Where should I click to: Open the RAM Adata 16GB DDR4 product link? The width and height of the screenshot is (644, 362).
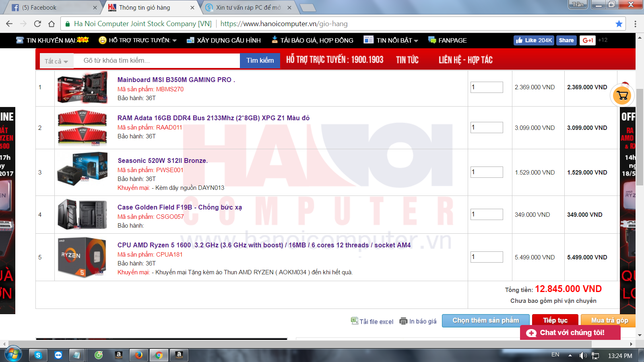pyautogui.click(x=213, y=118)
